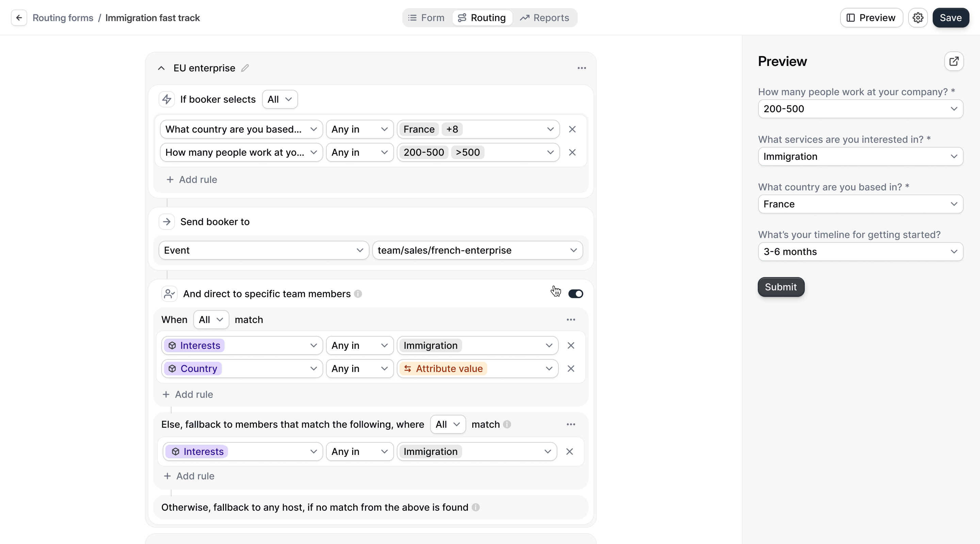
Task: Remove the Immigration interests rule in fallback section
Action: coord(570,451)
